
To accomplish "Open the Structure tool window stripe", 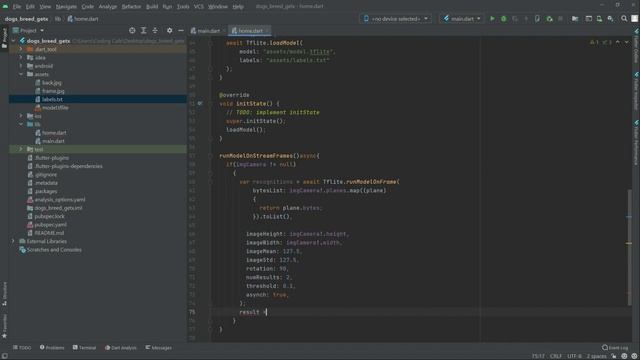I will 4,294.
